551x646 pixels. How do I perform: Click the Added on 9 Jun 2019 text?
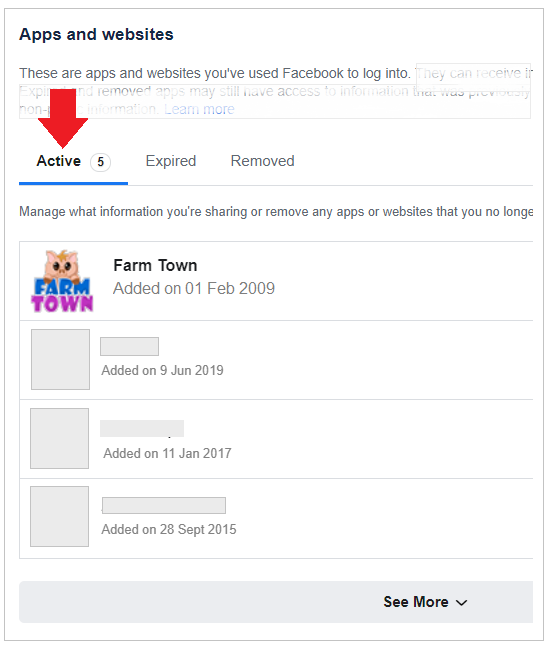tap(162, 370)
